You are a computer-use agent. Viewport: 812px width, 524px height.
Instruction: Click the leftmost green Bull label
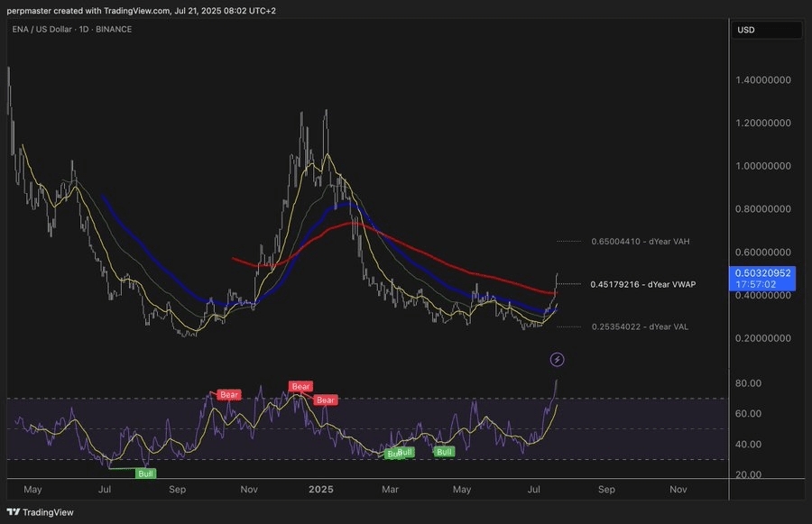144,473
